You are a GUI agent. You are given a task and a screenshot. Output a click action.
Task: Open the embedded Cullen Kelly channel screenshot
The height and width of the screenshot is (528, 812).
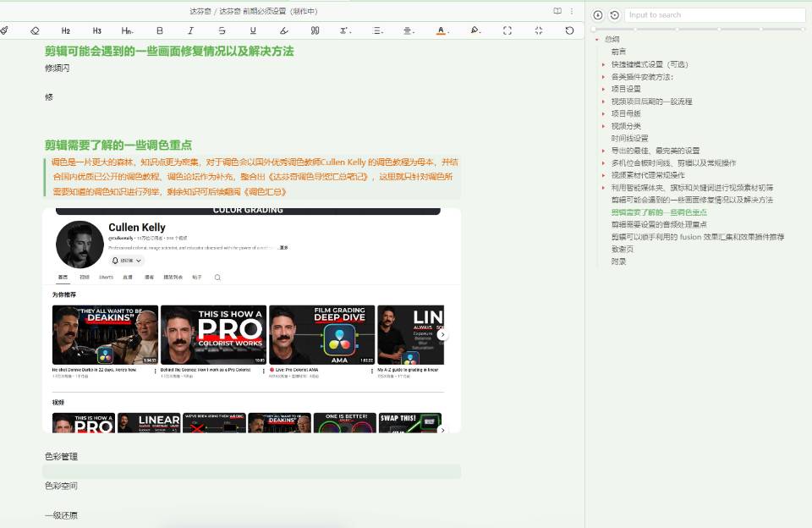[252, 320]
